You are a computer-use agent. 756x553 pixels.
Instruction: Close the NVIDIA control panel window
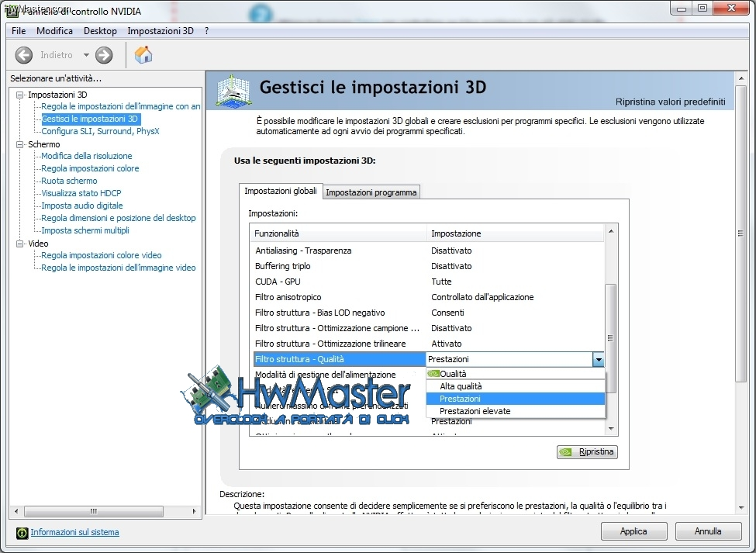731,8
